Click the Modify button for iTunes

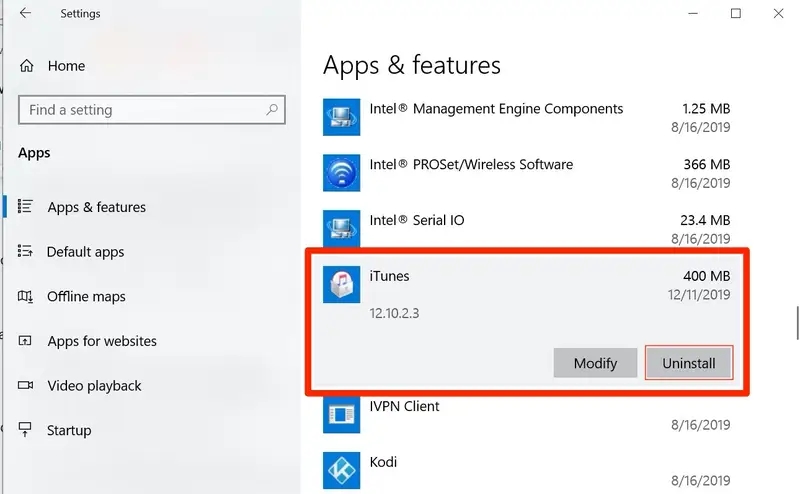(x=595, y=363)
